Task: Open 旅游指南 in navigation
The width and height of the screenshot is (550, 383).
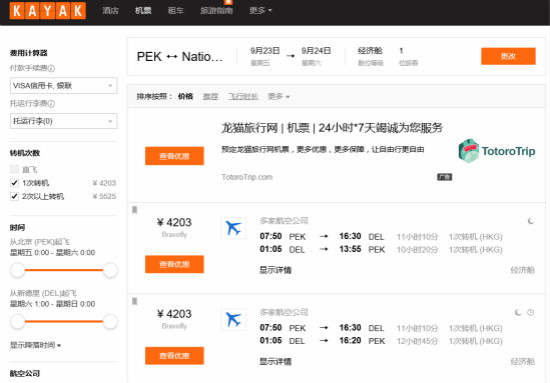Action: tap(216, 11)
